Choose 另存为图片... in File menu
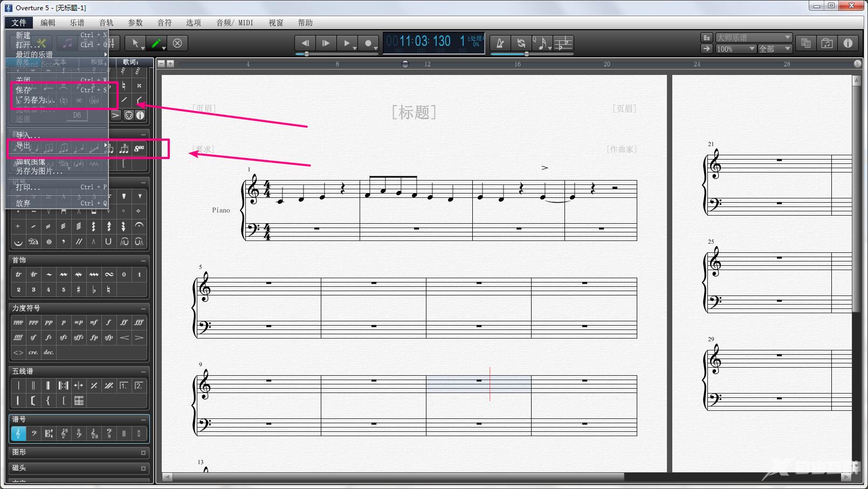This screenshot has width=868, height=489. click(x=57, y=171)
